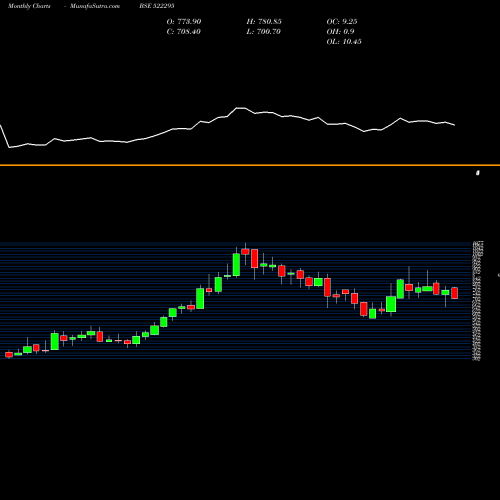Click the 'Monthly Charts' title text
The height and width of the screenshot is (500, 500).
point(29,6)
